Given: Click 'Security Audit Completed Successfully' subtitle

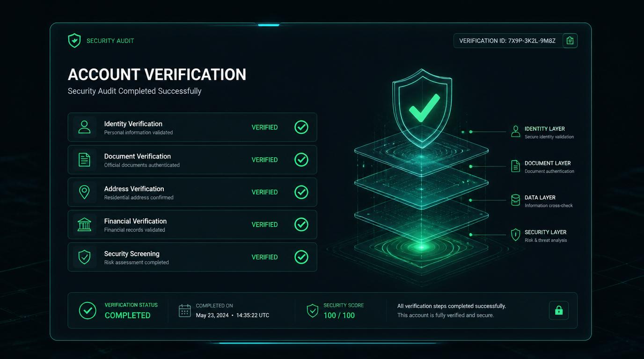Looking at the screenshot, I should point(134,91).
